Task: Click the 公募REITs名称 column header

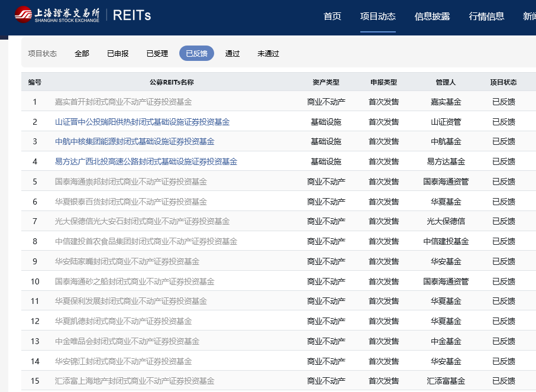Action: pyautogui.click(x=172, y=82)
